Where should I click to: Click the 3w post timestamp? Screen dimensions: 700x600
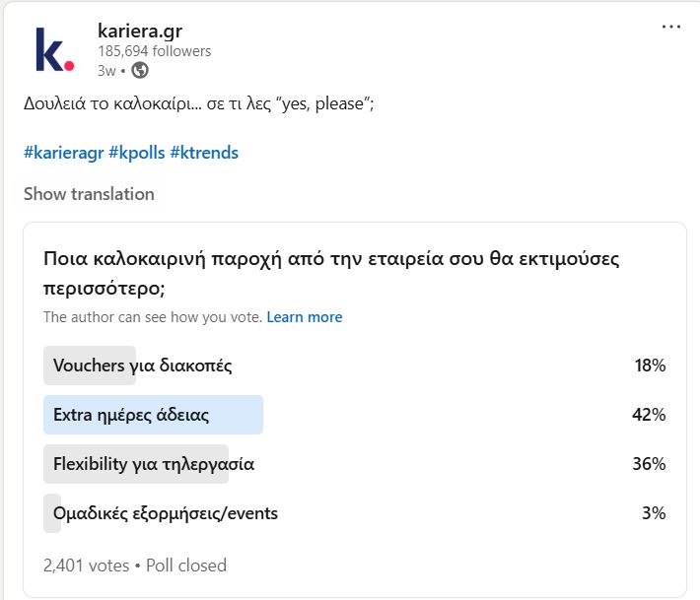pos(105,70)
